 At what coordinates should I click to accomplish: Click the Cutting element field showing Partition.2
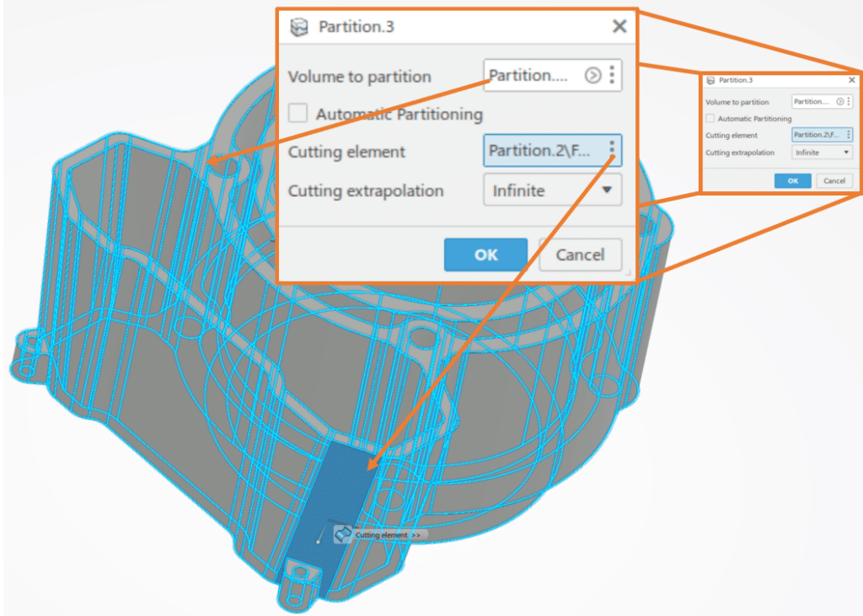[544, 152]
